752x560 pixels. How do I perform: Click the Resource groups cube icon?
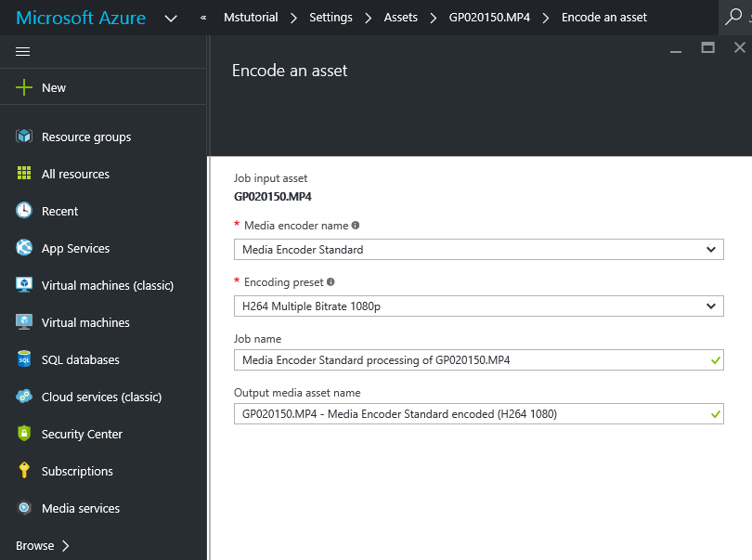point(24,137)
